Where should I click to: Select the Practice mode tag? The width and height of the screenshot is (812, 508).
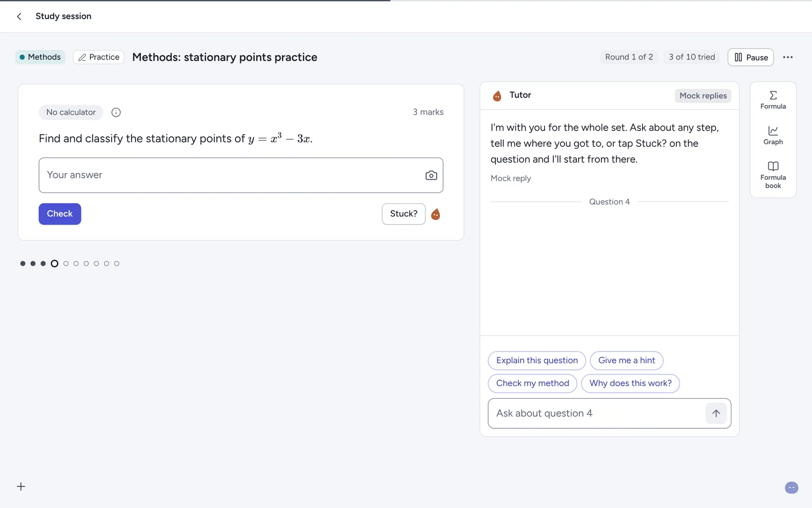point(98,57)
